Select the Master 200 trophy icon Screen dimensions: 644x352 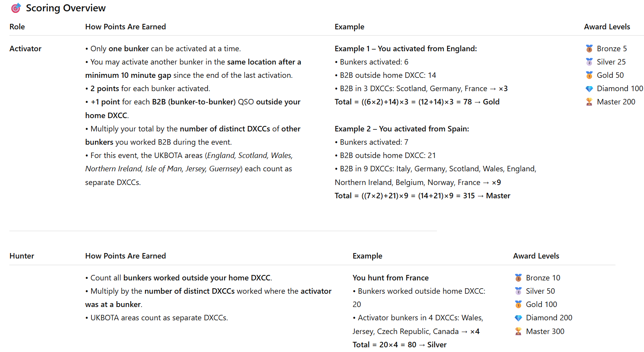tap(589, 102)
